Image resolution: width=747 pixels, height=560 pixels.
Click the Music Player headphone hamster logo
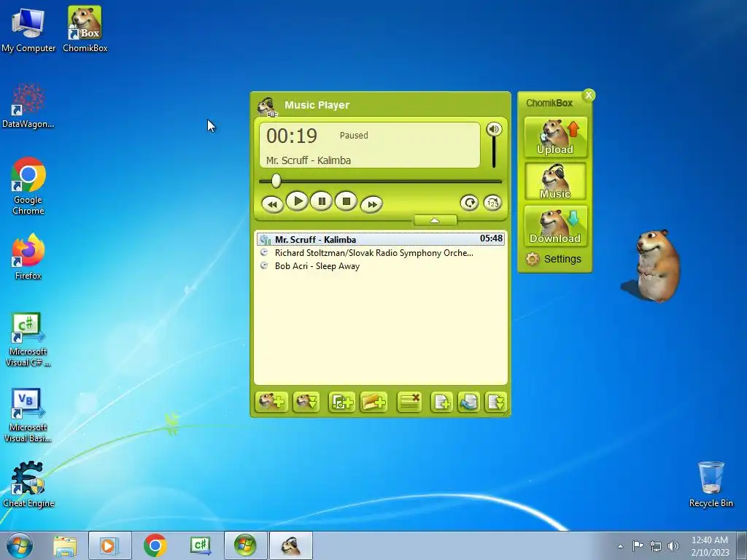(267, 106)
